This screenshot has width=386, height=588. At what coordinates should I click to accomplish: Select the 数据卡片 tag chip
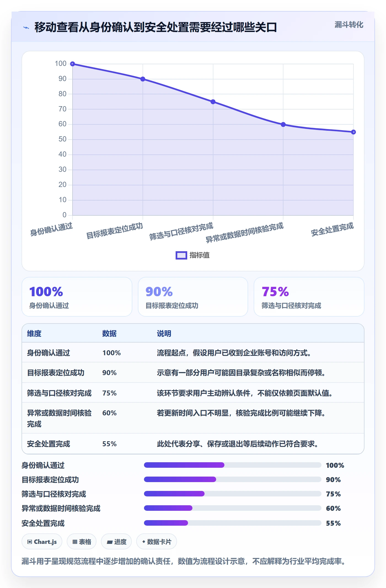pos(157,542)
